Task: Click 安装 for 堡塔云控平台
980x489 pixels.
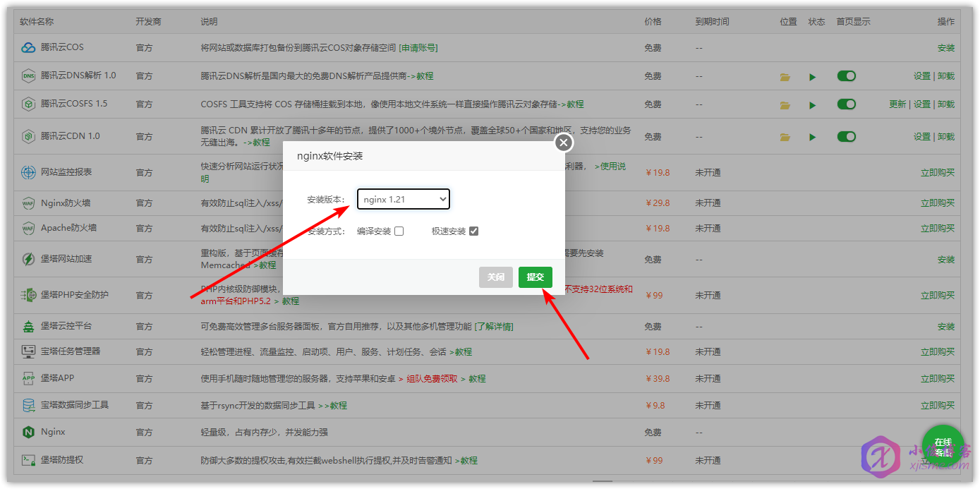Action: pos(946,327)
